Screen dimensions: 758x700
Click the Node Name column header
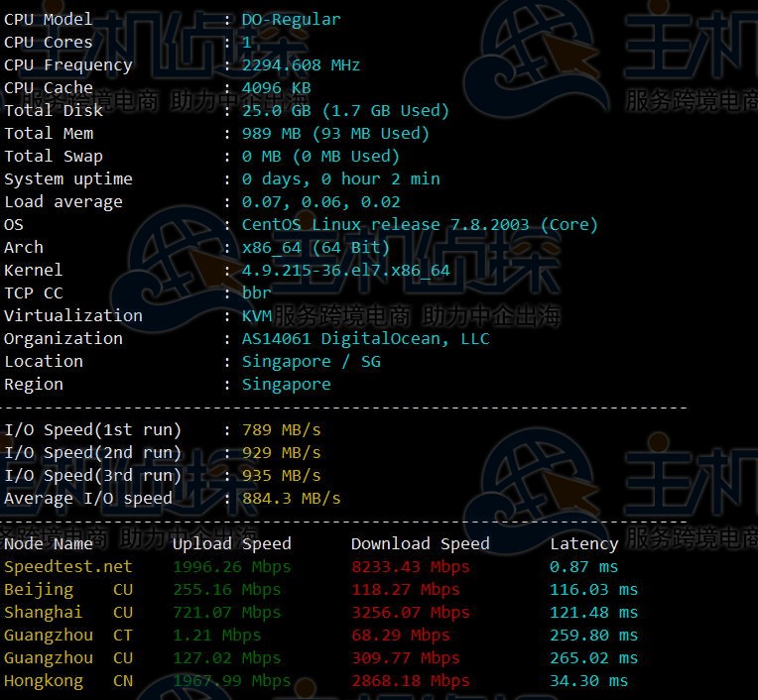(x=49, y=544)
